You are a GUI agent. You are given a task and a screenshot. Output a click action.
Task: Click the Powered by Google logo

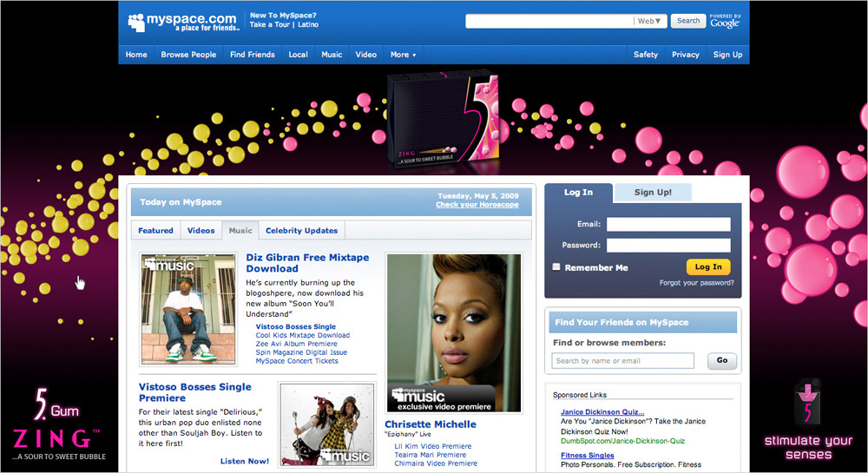tap(725, 21)
